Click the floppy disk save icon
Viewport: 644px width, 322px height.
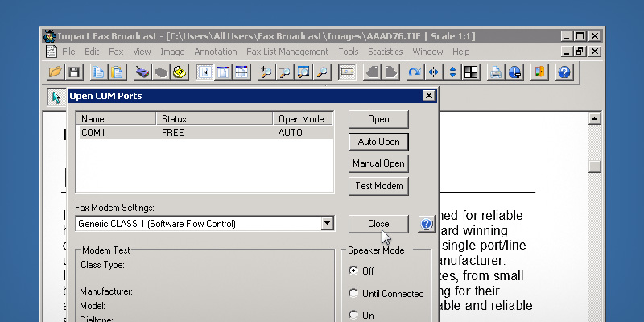[73, 72]
